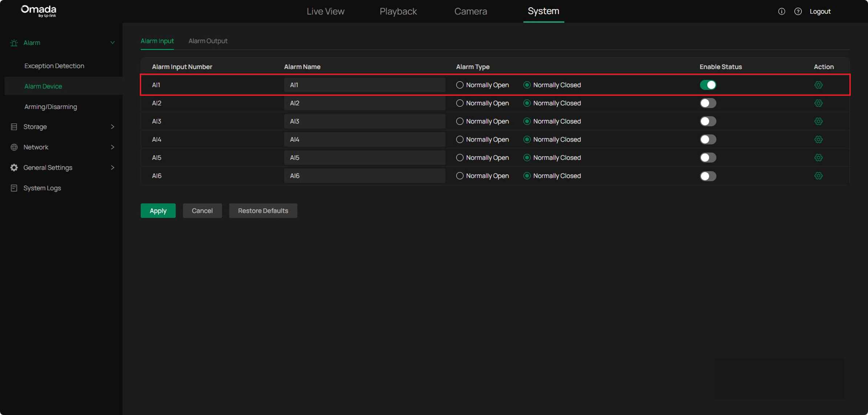Open the Alarm Output tab
The image size is (868, 415).
coord(208,41)
